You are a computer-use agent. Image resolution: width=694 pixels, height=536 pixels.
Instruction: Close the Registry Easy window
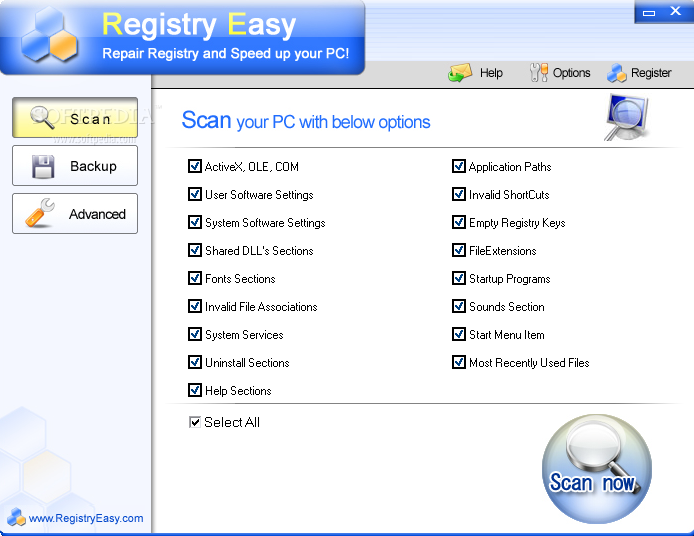pos(675,11)
